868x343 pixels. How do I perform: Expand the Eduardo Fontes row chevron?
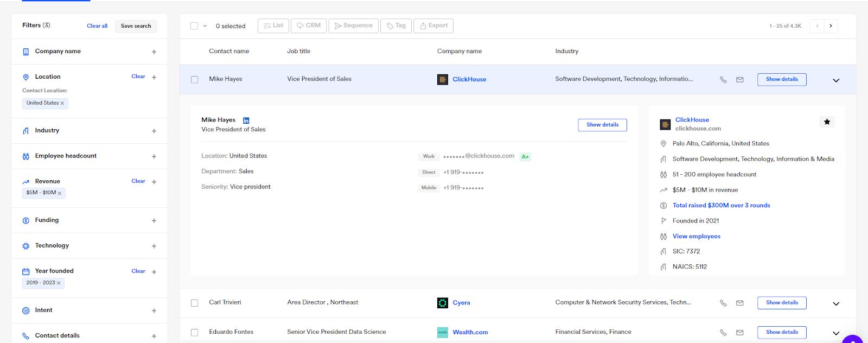coord(836,333)
